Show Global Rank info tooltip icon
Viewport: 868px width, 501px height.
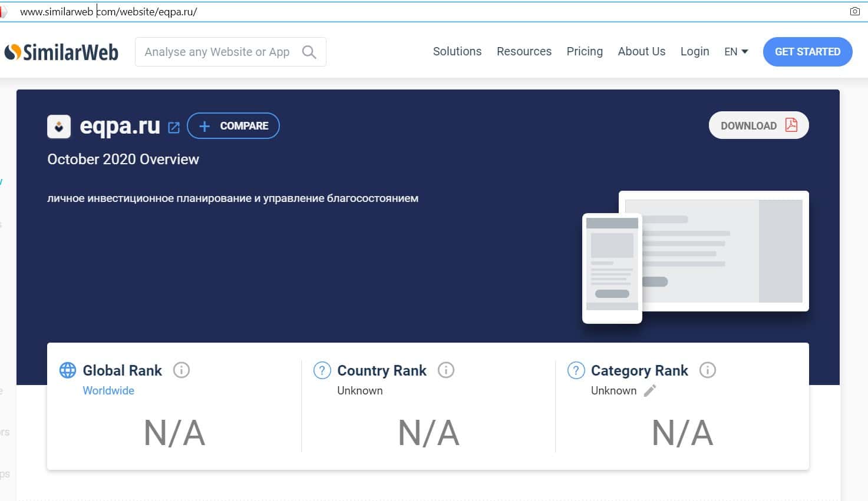pyautogui.click(x=181, y=370)
